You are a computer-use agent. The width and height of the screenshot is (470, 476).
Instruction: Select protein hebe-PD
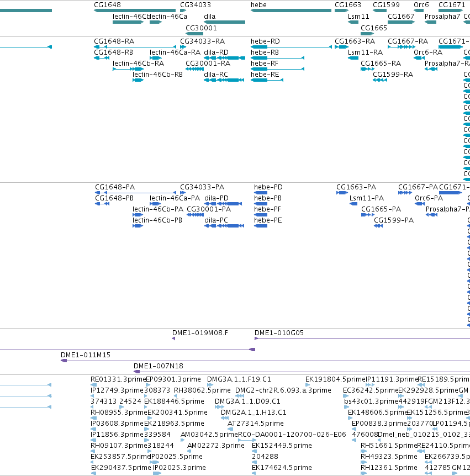pos(268,187)
